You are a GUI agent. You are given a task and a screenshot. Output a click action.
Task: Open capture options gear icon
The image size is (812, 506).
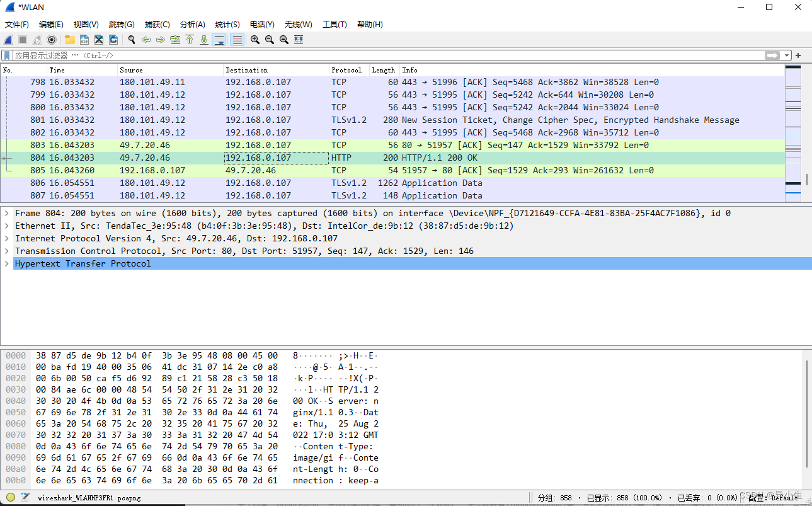52,40
